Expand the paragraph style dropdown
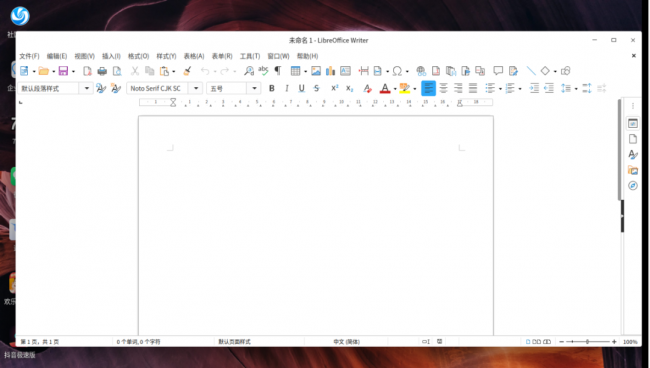 pyautogui.click(x=87, y=88)
